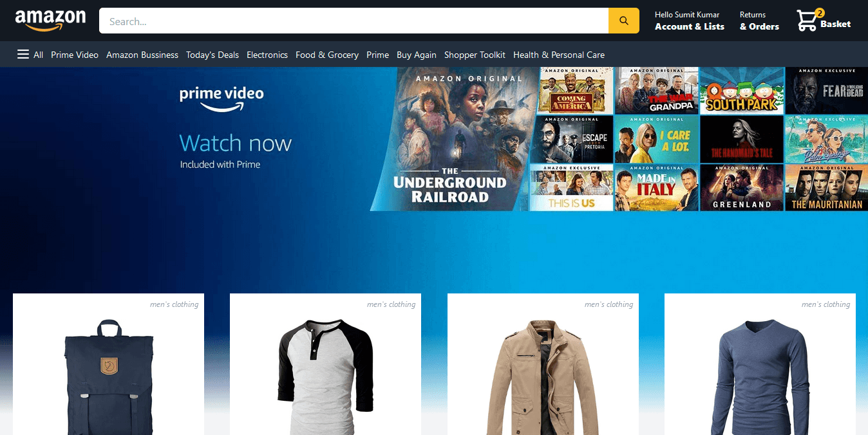
Task: Click Included with Prime text
Action: coord(220,165)
